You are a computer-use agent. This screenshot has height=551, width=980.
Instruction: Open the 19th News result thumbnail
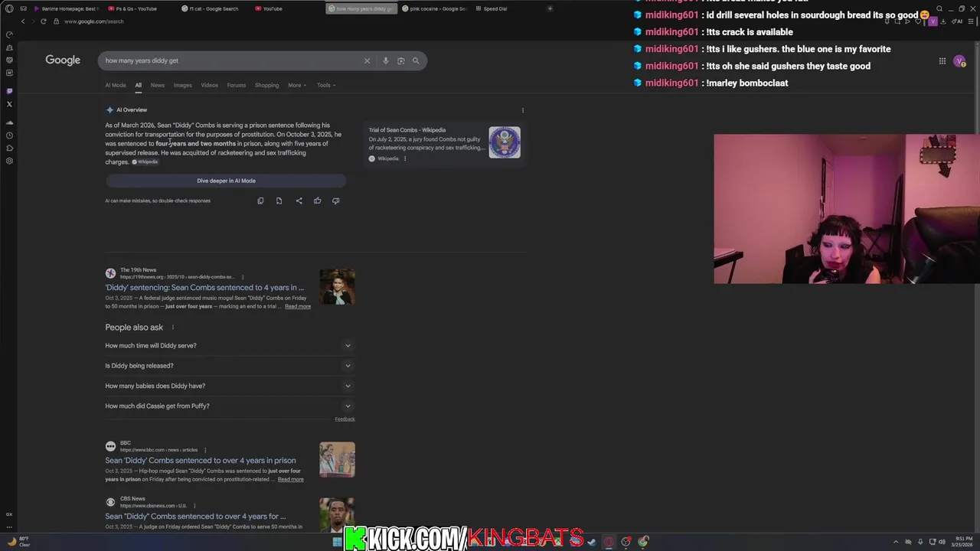tap(337, 287)
